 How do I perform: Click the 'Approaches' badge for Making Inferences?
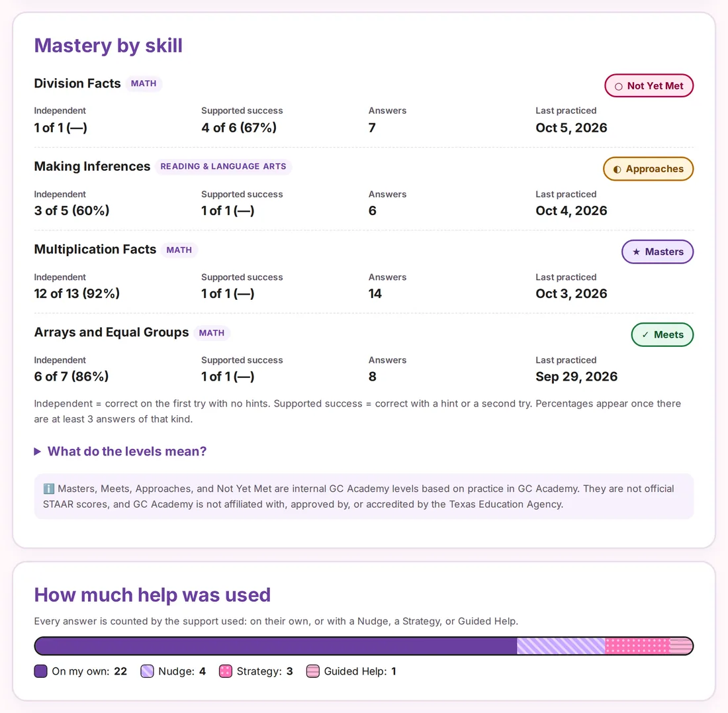click(x=648, y=169)
